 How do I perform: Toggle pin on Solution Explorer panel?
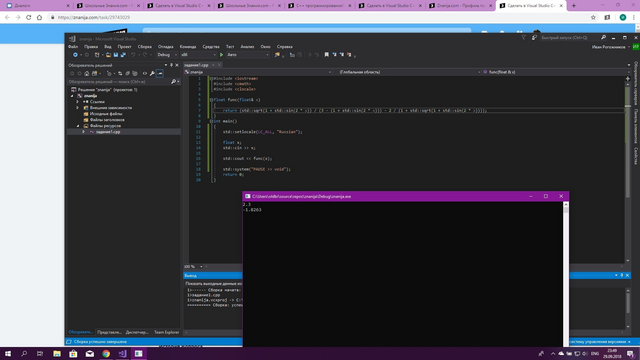click(x=171, y=65)
